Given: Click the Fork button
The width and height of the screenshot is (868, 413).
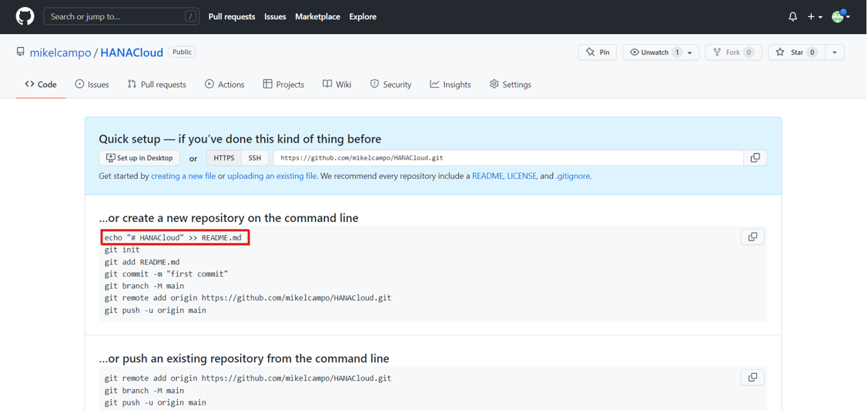Looking at the screenshot, I should [733, 52].
